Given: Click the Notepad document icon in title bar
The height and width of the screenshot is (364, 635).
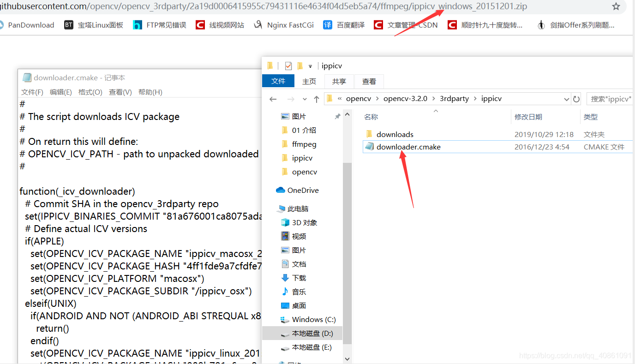Looking at the screenshot, I should pos(27,78).
